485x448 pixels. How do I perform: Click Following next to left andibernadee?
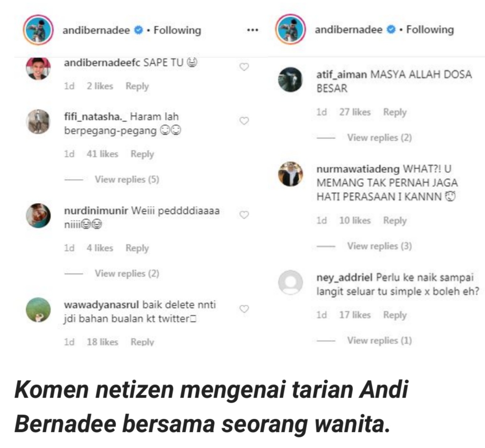pyautogui.click(x=177, y=30)
